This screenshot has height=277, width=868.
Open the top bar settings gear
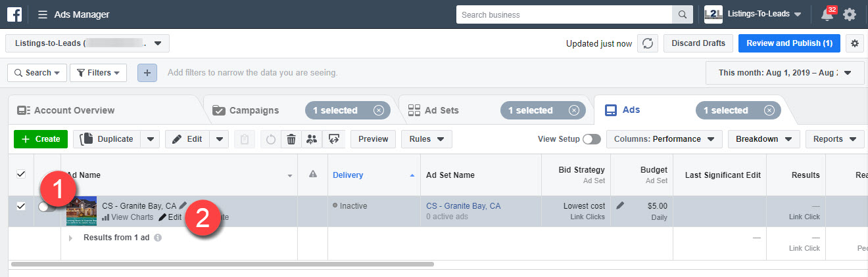850,14
